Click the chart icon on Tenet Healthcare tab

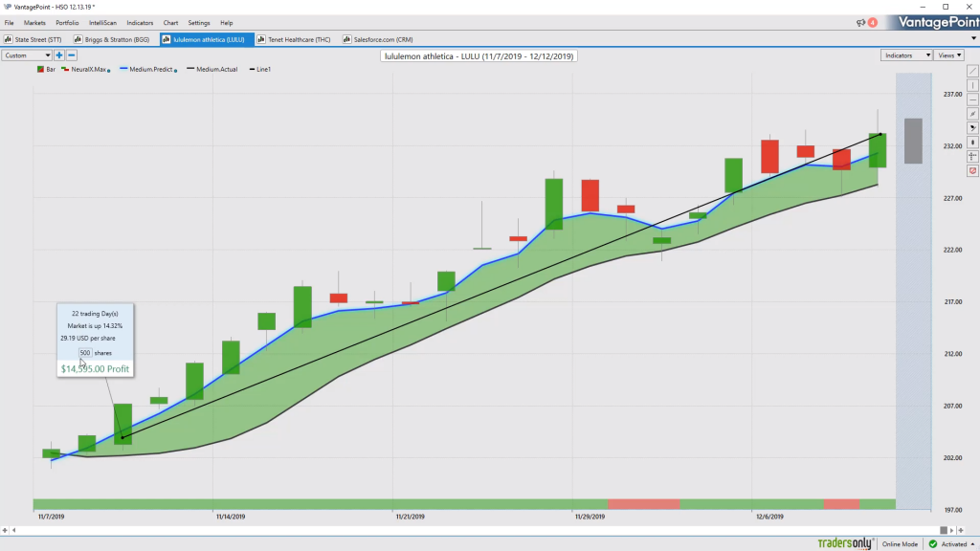261,39
